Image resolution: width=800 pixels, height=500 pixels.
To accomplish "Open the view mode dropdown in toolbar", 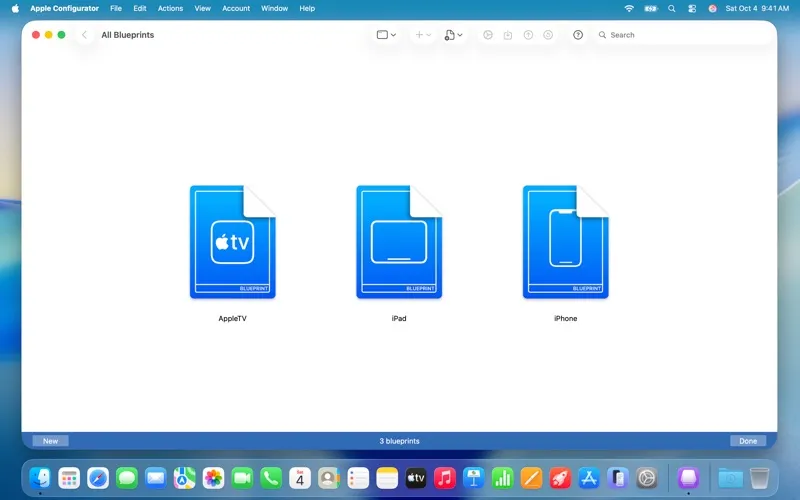I will pyautogui.click(x=386, y=35).
